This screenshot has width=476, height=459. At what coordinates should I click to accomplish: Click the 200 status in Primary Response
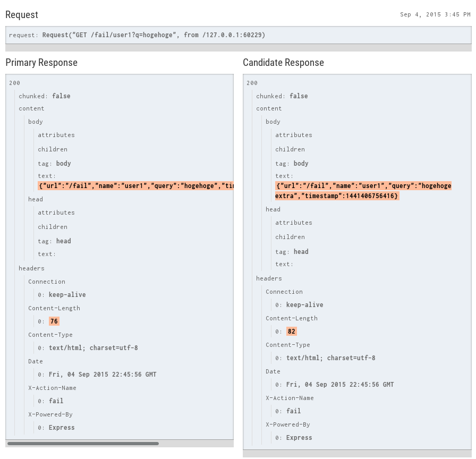[14, 83]
